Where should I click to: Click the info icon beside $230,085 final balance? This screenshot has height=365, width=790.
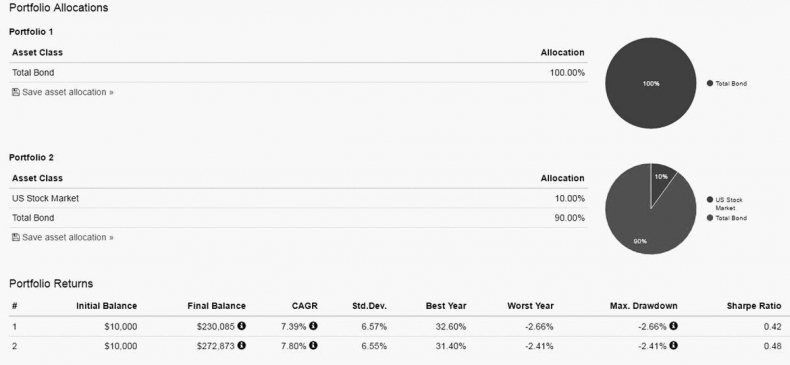point(242,326)
